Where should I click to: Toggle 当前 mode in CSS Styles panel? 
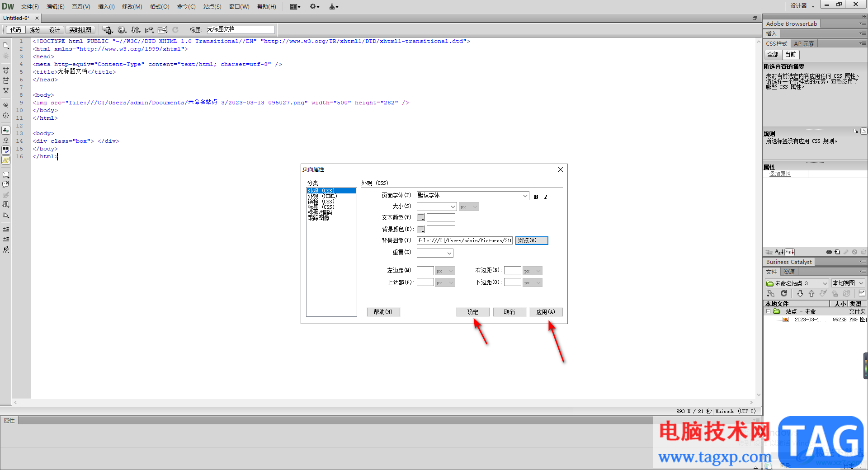click(791, 55)
